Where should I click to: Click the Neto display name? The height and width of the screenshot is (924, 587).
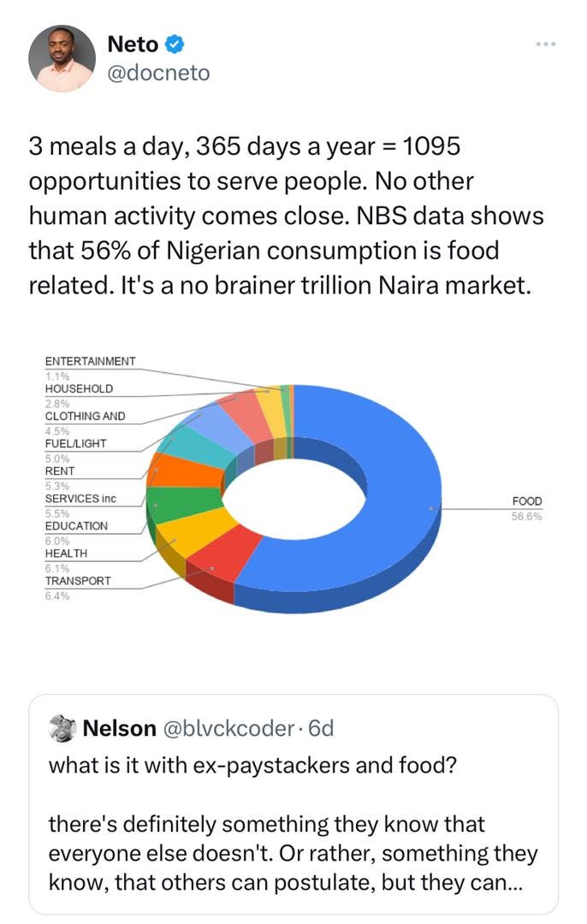(133, 44)
